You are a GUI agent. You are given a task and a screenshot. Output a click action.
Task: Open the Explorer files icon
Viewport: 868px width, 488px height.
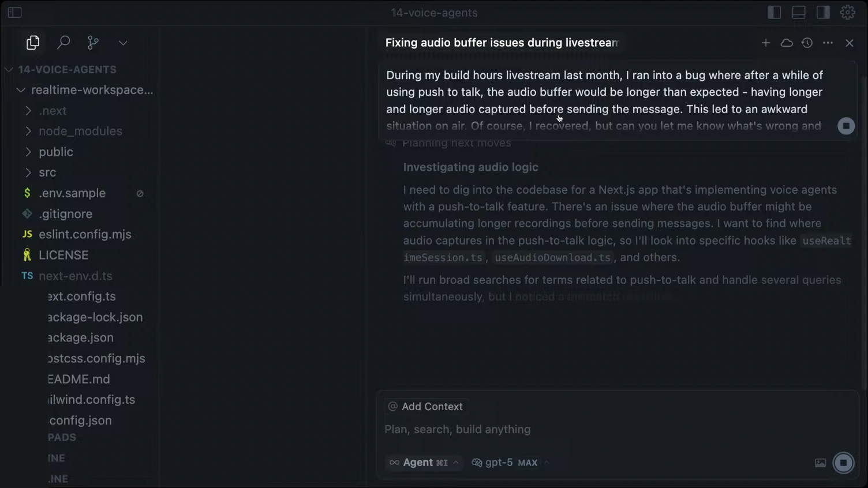point(33,43)
